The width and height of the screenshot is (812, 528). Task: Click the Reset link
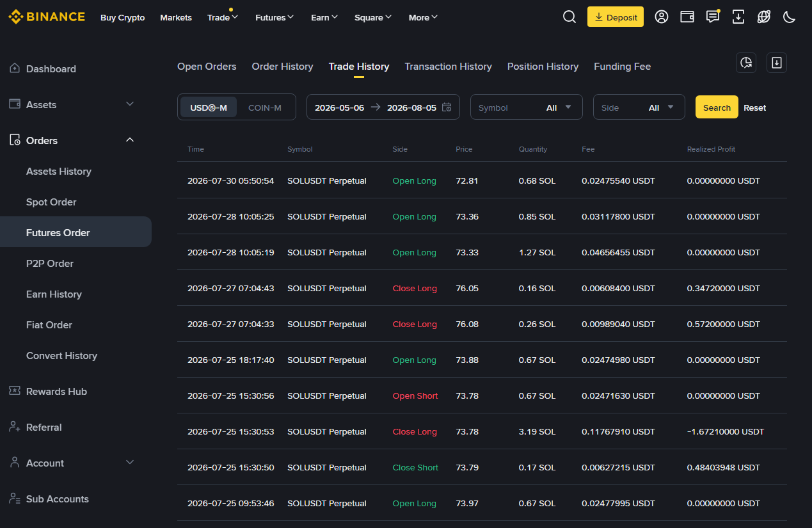(754, 108)
